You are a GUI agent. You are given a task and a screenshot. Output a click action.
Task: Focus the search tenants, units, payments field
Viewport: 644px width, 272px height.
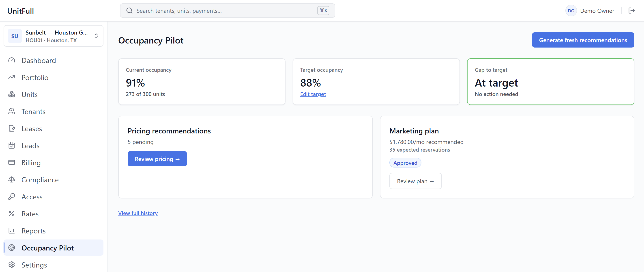pos(227,11)
